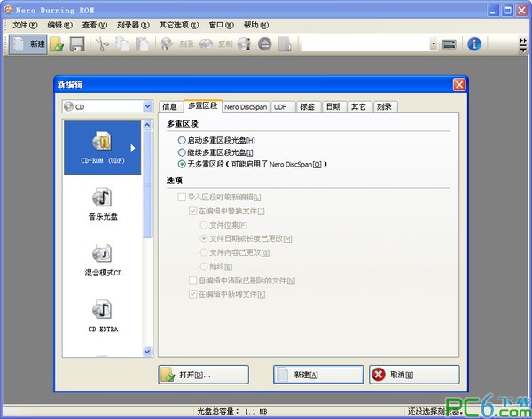Open the 帮助 menu
The width and height of the screenshot is (532, 419).
(x=256, y=25)
